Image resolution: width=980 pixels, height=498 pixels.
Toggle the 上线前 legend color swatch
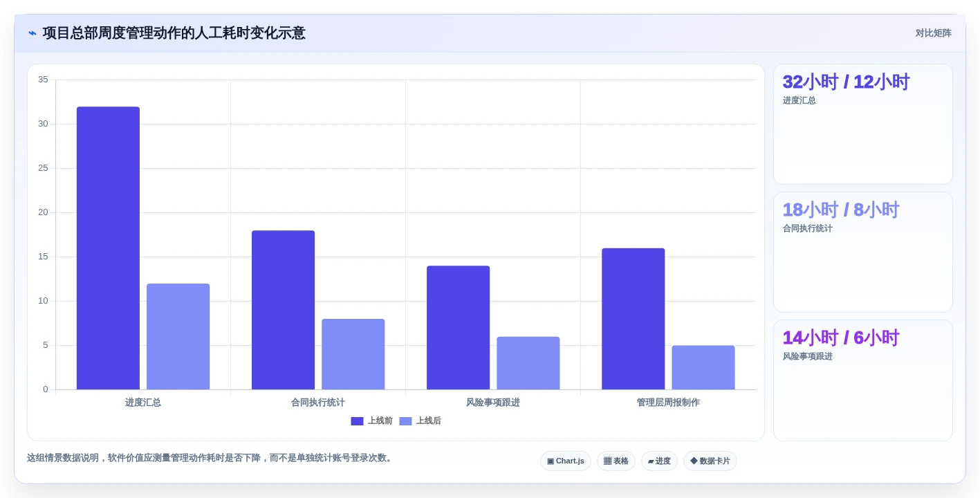click(x=357, y=421)
